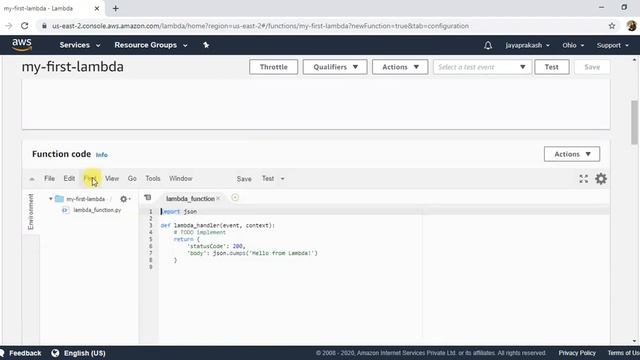
Task: Open the environment folder settings gear
Action: (124, 199)
